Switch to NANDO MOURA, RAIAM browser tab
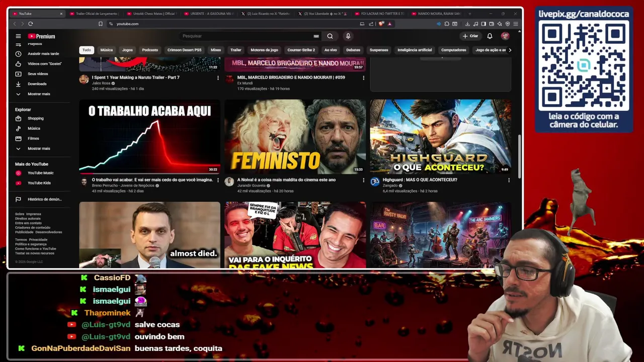Viewport: 644px width, 362px height. (x=436, y=14)
